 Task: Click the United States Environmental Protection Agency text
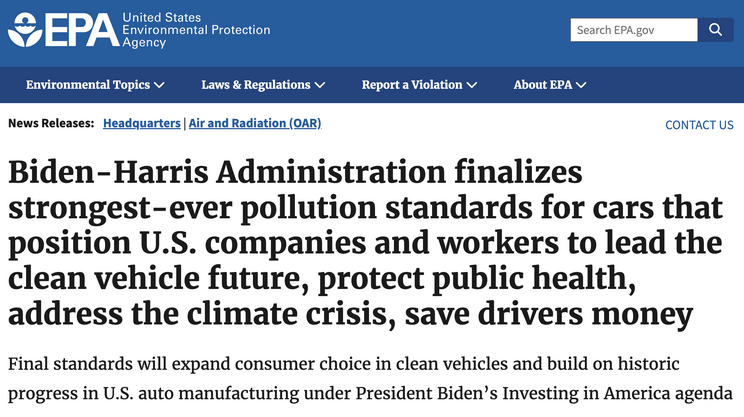point(195,30)
